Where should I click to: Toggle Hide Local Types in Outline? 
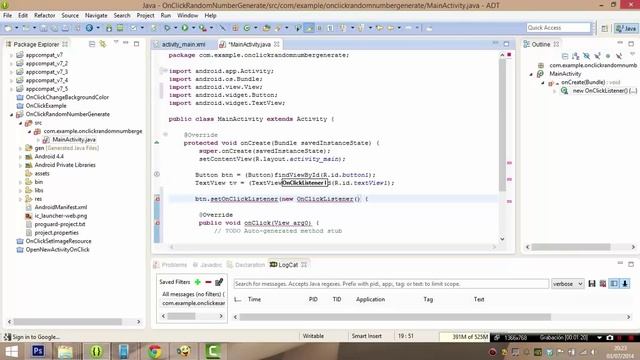pyautogui.click(x=619, y=56)
